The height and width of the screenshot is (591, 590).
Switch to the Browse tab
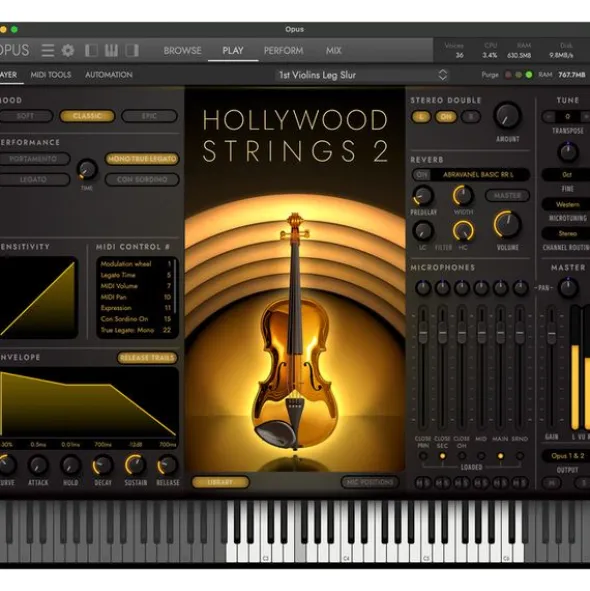point(182,51)
